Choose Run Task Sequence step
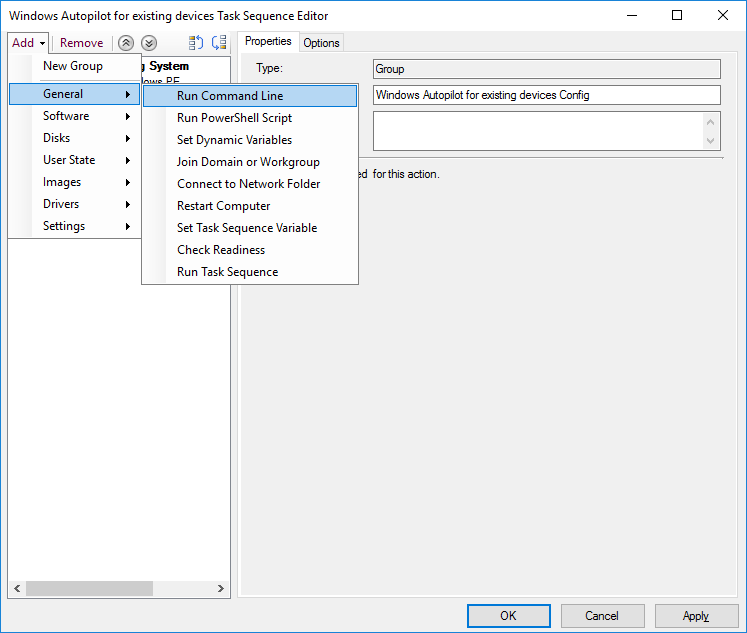This screenshot has width=747, height=633. coord(250,271)
